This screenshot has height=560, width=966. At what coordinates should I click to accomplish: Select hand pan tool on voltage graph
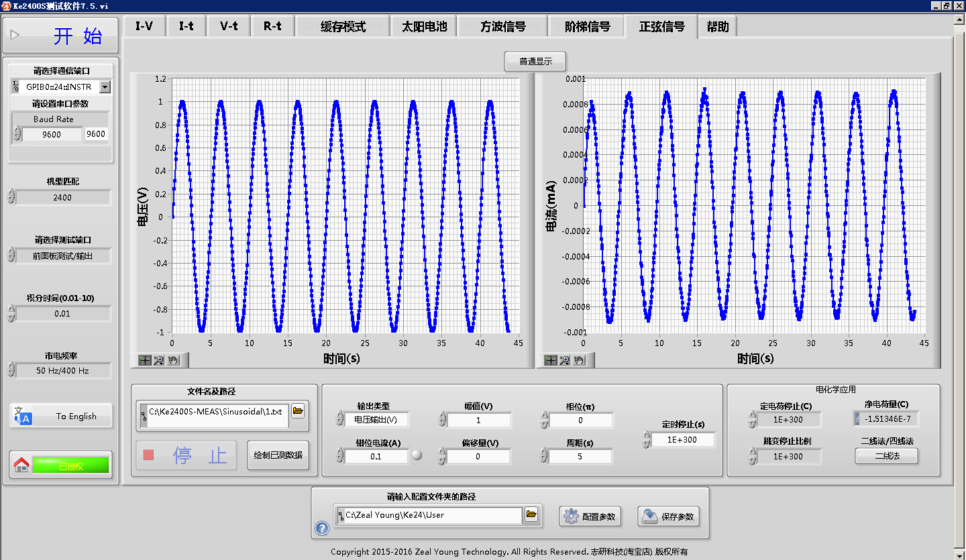point(173,360)
